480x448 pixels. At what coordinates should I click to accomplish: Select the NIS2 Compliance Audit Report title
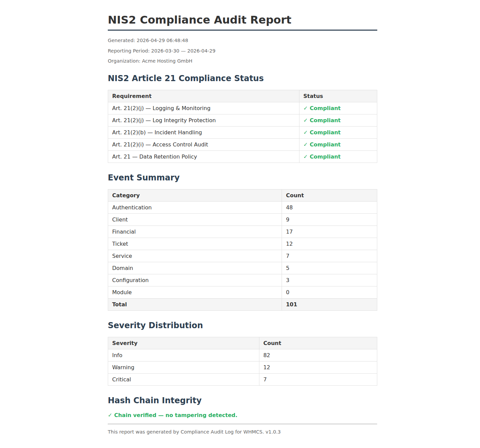click(199, 20)
